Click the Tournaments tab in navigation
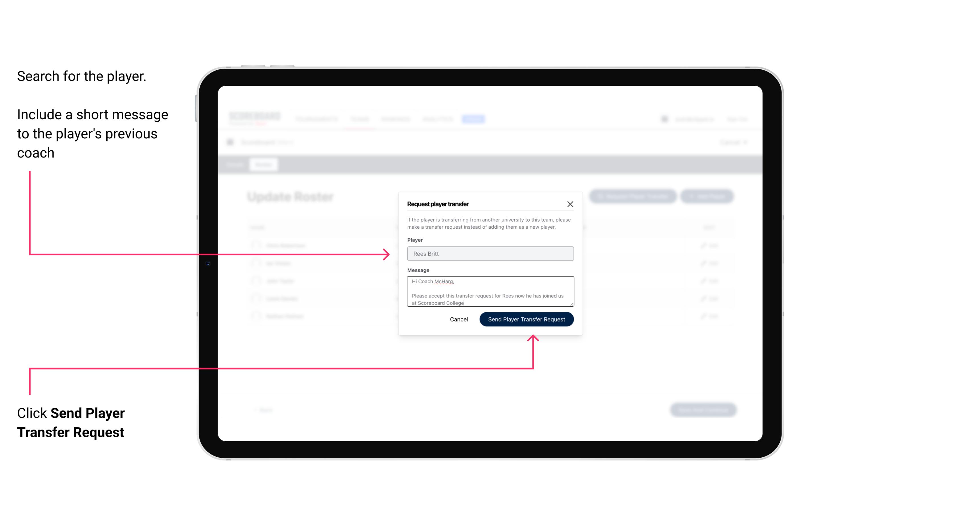 (316, 119)
